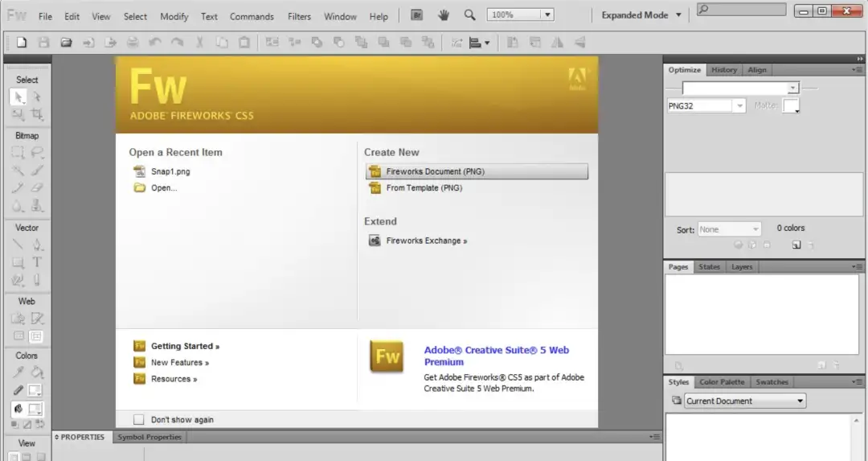Select the Magic Wand tool
The image size is (868, 461).
18,170
